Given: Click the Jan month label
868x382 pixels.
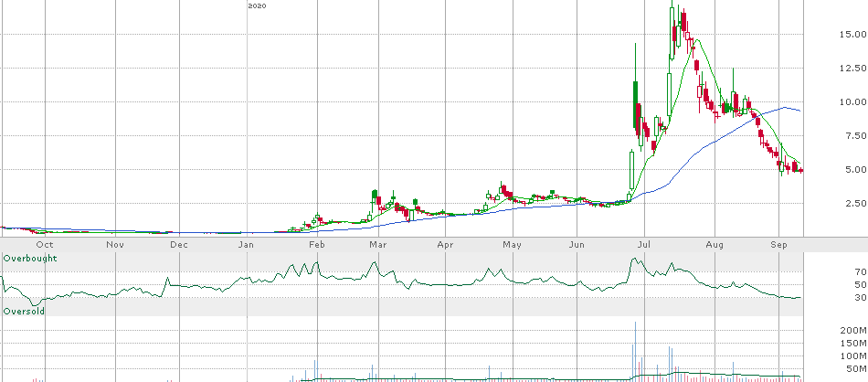Looking at the screenshot, I should (x=247, y=244).
